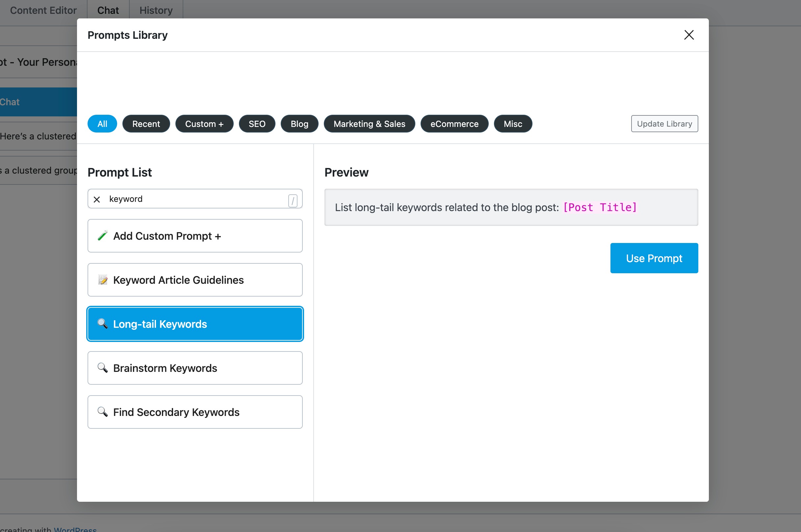Click the Find Secondary Keywords search icon

tap(102, 411)
